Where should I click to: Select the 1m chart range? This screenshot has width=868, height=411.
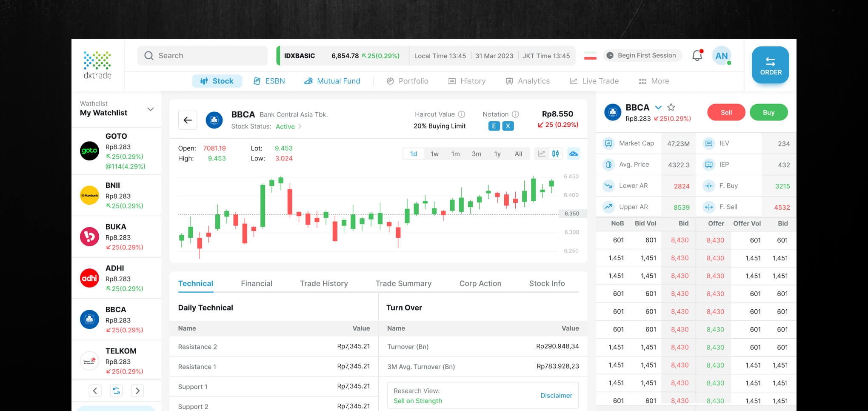[455, 154]
